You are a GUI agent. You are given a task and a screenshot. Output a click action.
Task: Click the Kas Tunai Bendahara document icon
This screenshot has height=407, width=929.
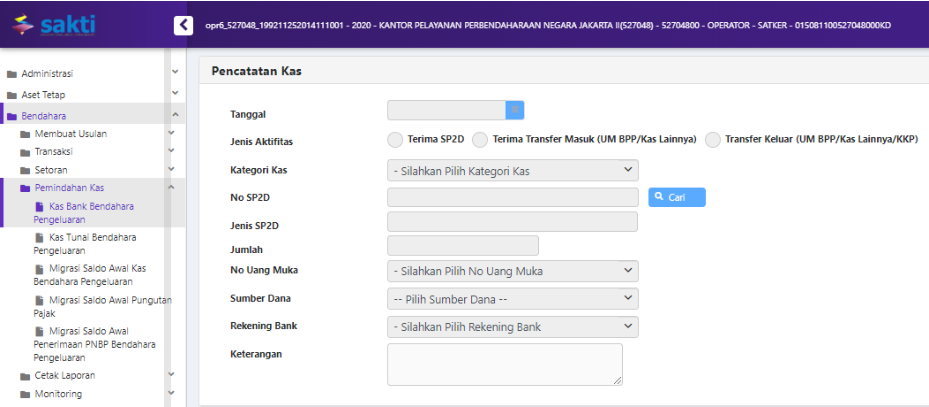tap(39, 238)
